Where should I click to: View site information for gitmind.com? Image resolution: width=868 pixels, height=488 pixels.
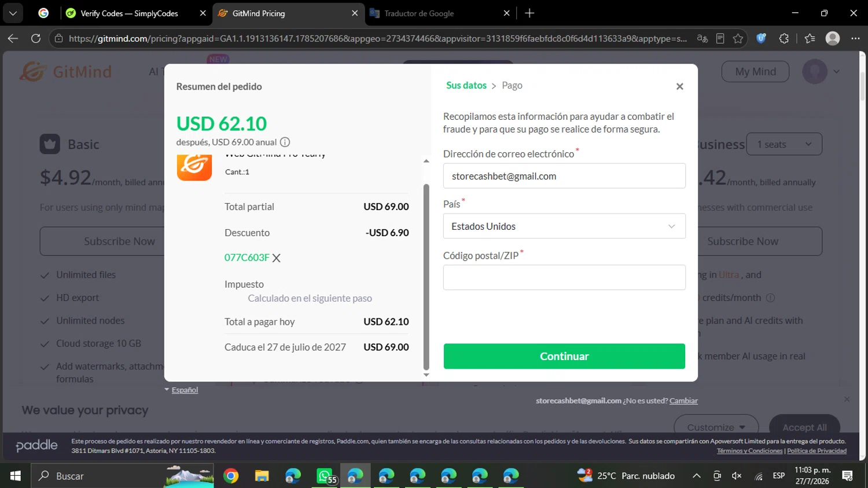pyautogui.click(x=58, y=39)
